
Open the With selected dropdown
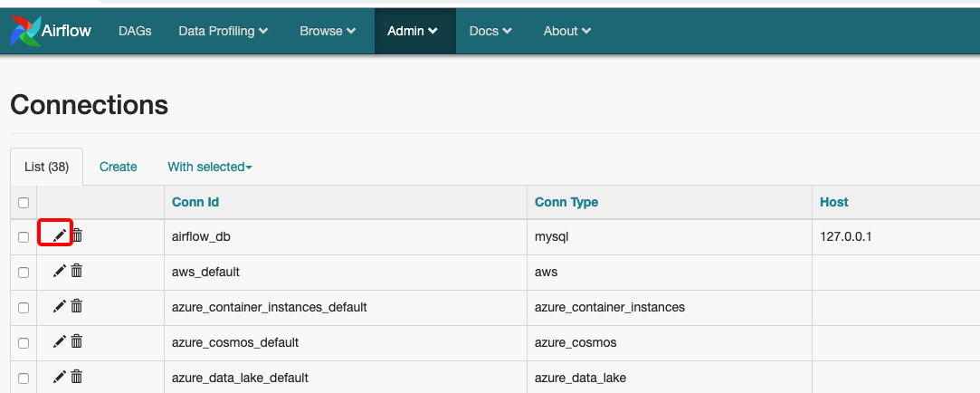209,167
